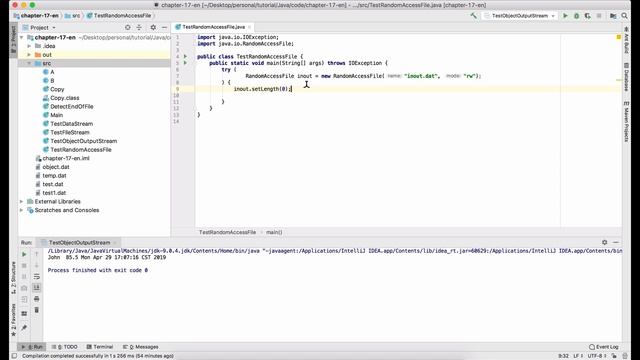The image size is (640, 360).
Task: Expand the out folder
Action: point(29,55)
